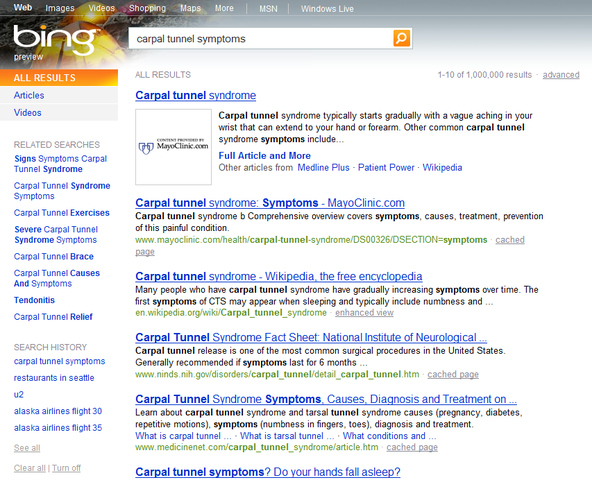The width and height of the screenshot is (592, 480).
Task: Go to MSN link
Action: tap(268, 8)
